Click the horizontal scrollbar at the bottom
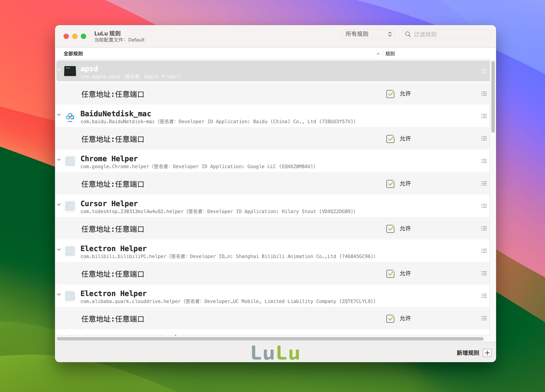This screenshot has width=545, height=392. pos(270,339)
